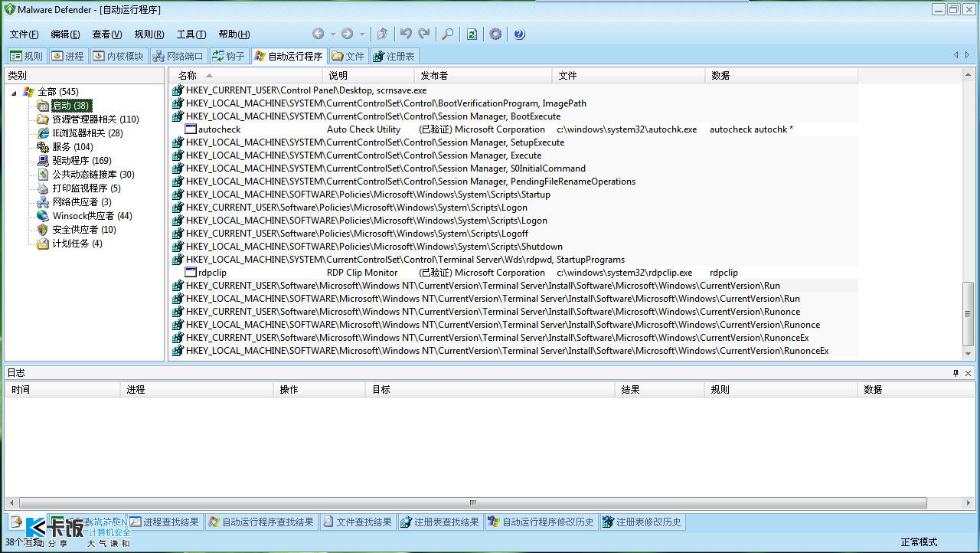
Task: Select 驱动程序 (169) category
Action: coord(82,161)
